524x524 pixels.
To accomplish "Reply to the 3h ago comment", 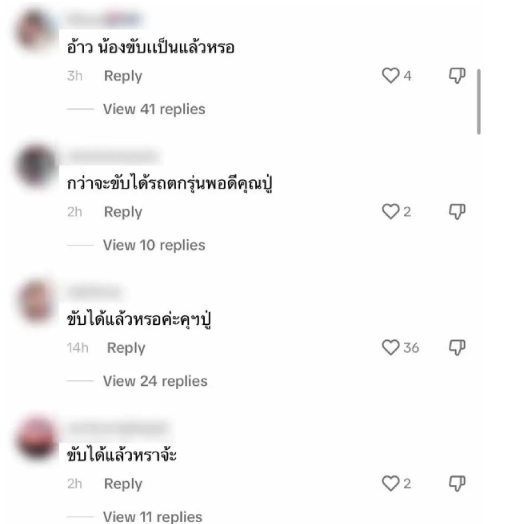I will click(x=123, y=76).
